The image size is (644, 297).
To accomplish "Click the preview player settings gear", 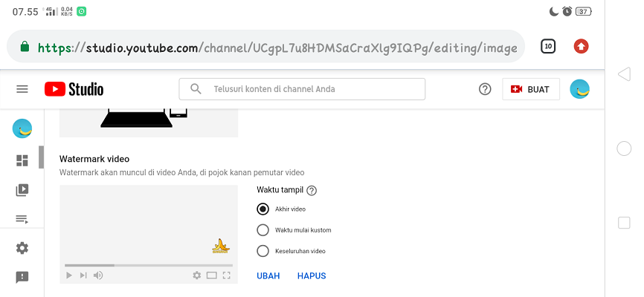I will point(197,275).
